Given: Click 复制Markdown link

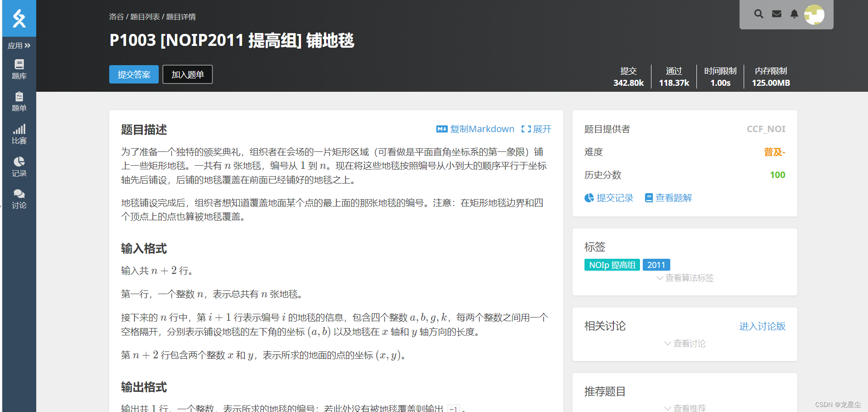Looking at the screenshot, I should coord(475,129).
